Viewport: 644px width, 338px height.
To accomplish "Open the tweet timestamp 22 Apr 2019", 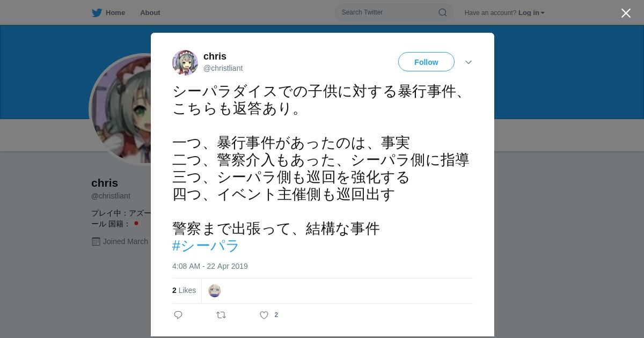I will 210,266.
